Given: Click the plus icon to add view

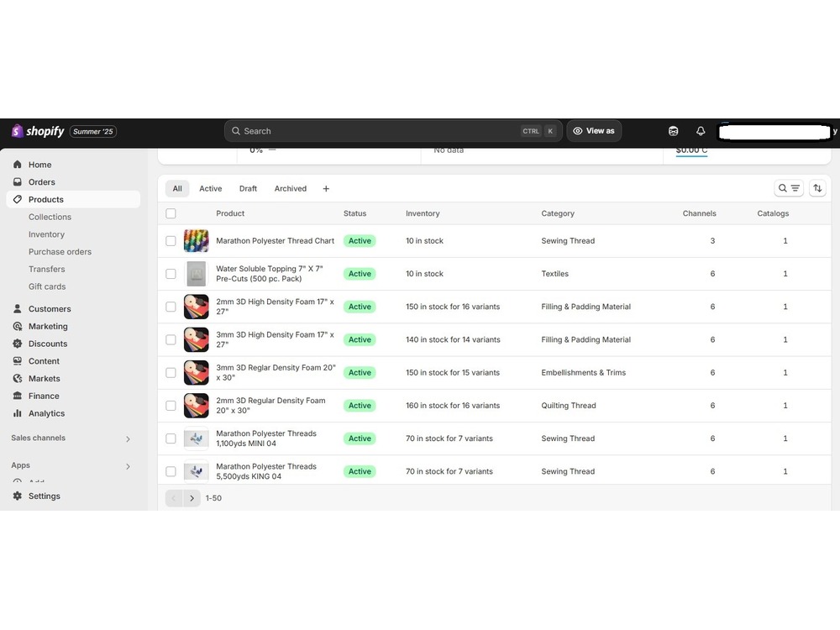Looking at the screenshot, I should (326, 188).
